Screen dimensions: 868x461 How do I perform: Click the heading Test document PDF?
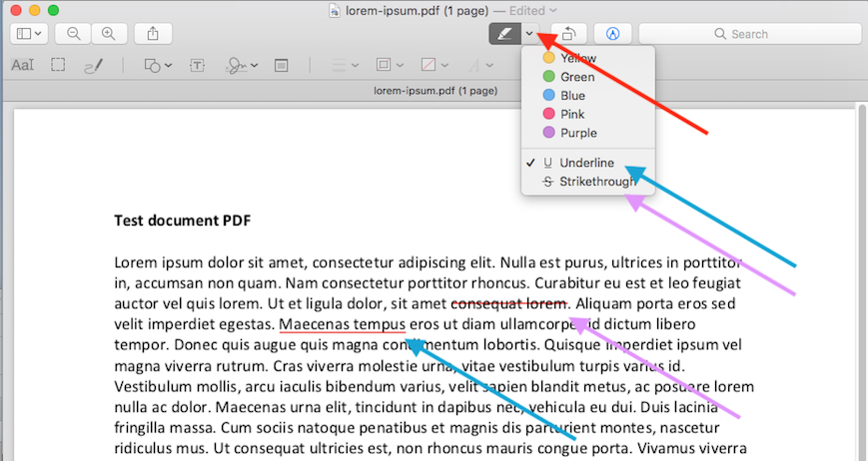182,221
